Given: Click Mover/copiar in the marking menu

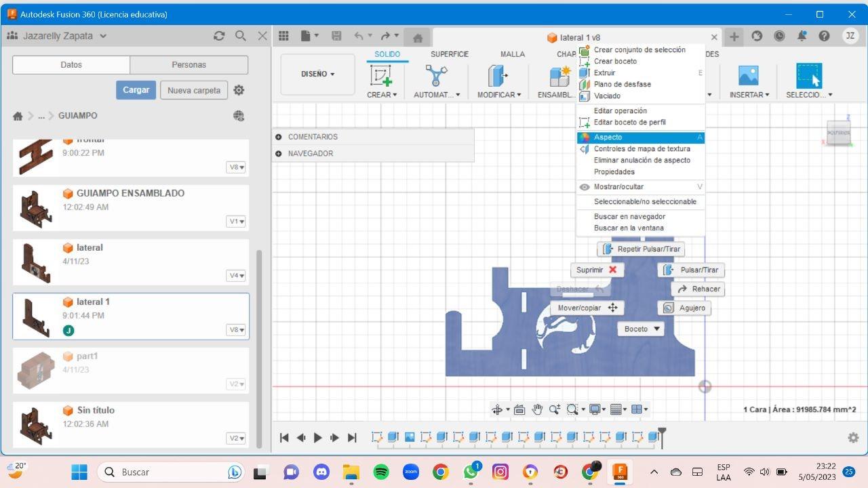Looking at the screenshot, I should pyautogui.click(x=587, y=308).
